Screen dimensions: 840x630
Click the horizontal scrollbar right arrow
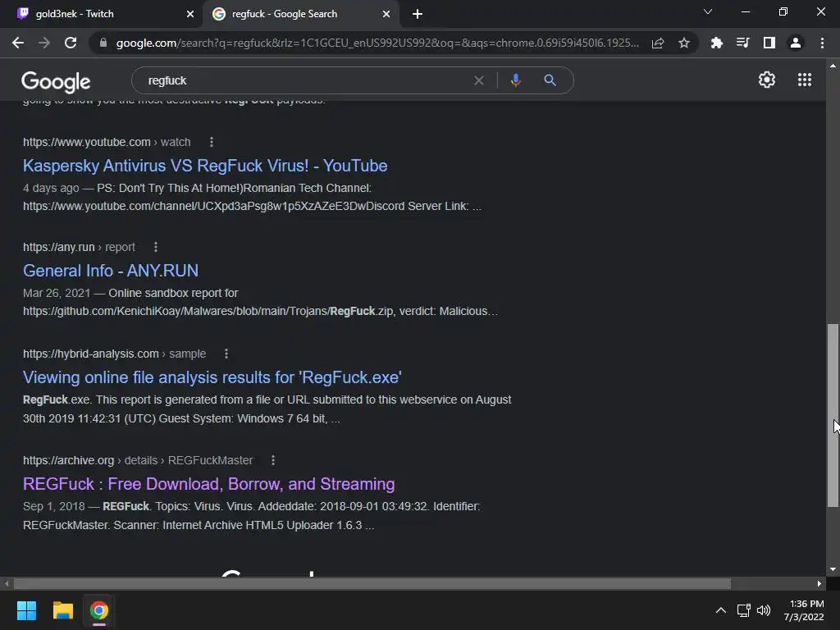click(819, 583)
